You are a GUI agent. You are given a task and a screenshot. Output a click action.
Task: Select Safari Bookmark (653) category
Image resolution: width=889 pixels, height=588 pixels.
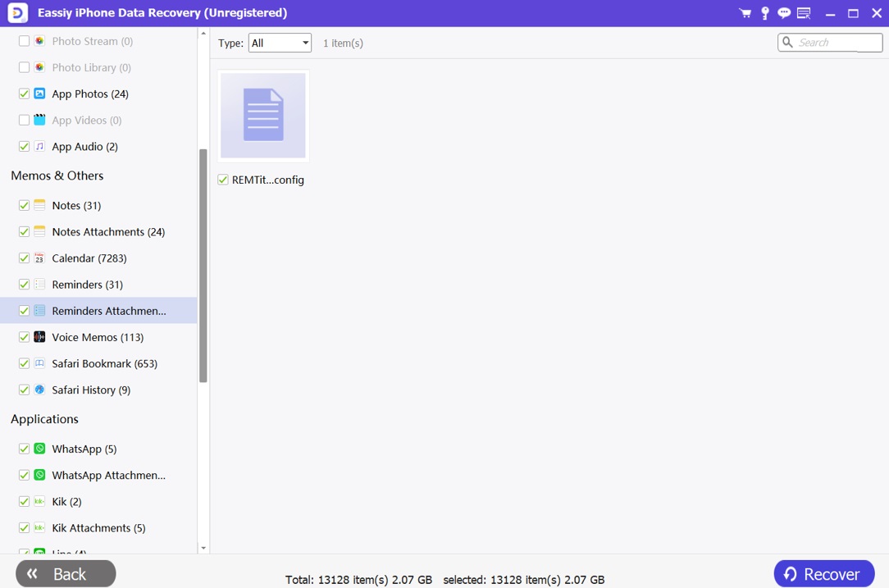click(x=104, y=363)
